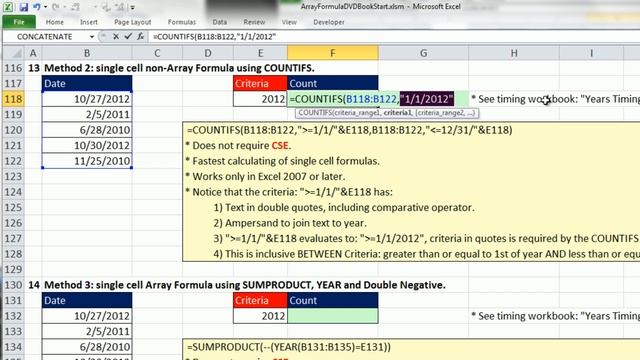The height and width of the screenshot is (360, 640).
Task: Switch to the Data ribbon tab
Action: point(220,22)
